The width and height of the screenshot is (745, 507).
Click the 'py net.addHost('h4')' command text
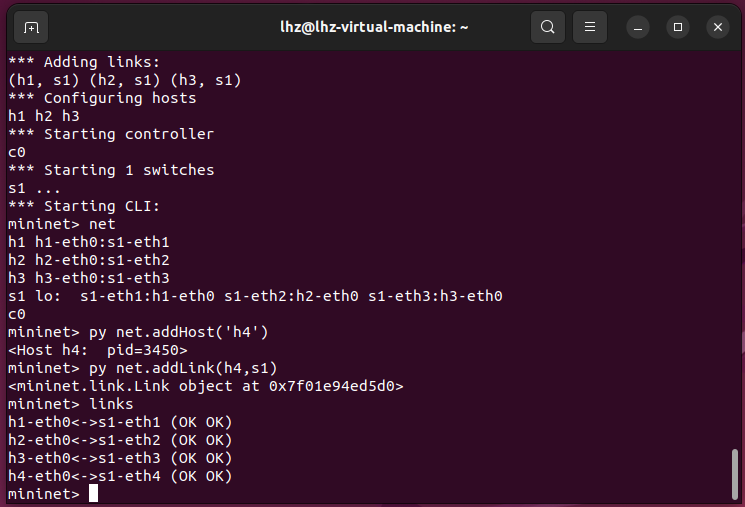[179, 332]
